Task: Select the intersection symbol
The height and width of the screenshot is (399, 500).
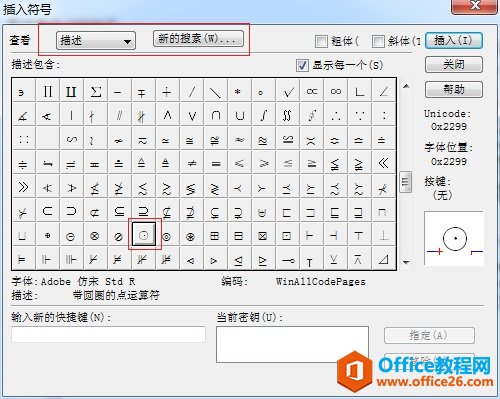Action: tap(216, 115)
